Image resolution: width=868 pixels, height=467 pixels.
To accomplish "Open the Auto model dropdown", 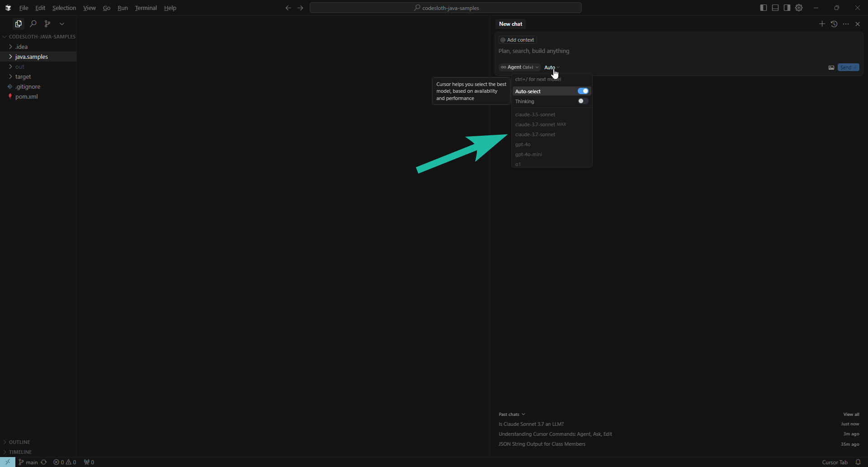I will (552, 67).
